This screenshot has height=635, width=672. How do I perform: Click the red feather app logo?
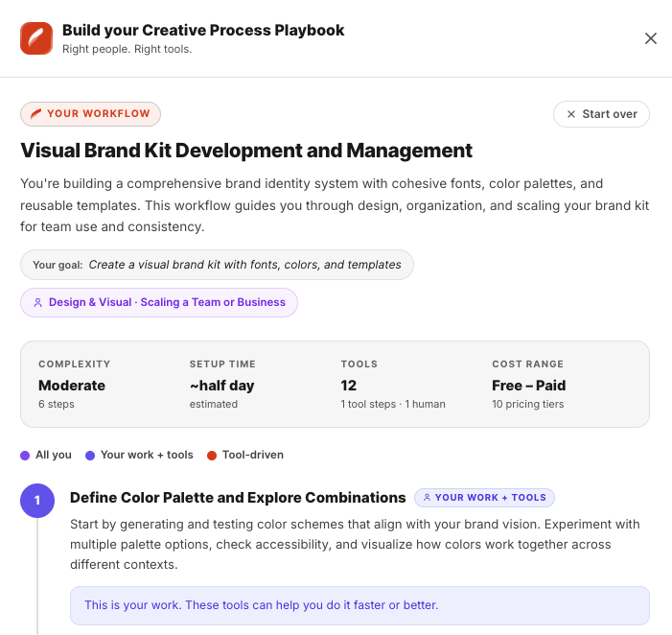coord(36,38)
